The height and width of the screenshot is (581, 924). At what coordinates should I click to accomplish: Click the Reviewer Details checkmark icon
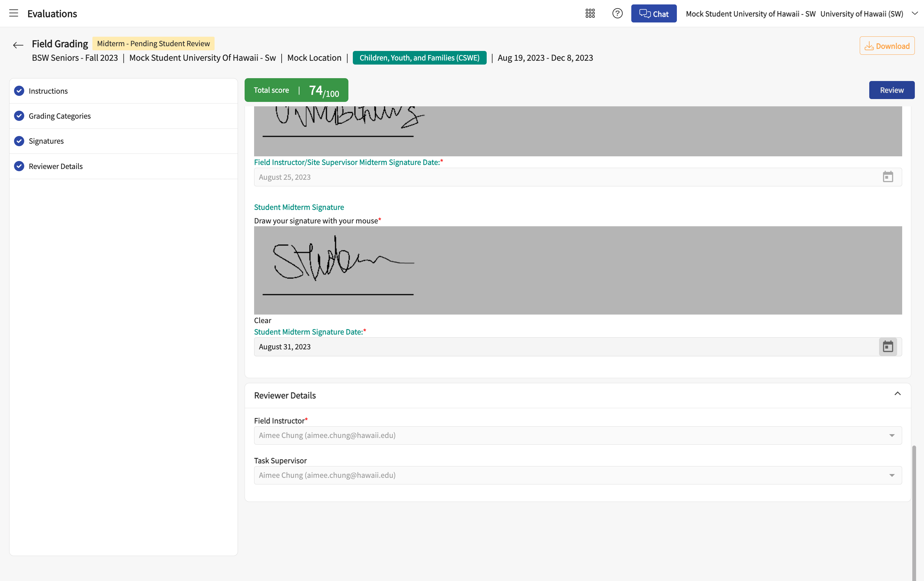(x=19, y=166)
